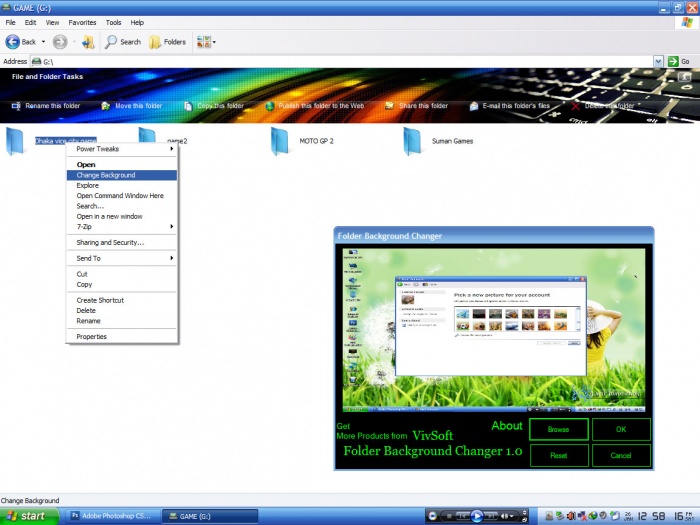
Task: Click E-mail this folder's files task
Action: click(x=510, y=106)
